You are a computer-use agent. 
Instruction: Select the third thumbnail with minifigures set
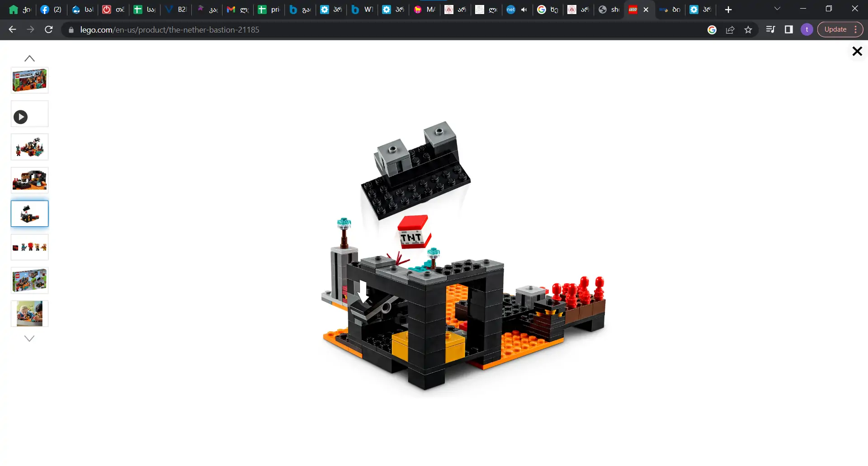(x=29, y=147)
